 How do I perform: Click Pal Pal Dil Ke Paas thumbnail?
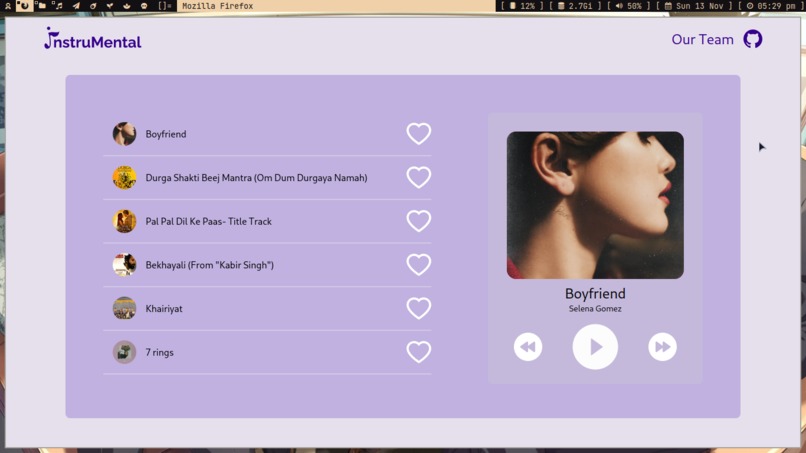(x=124, y=221)
